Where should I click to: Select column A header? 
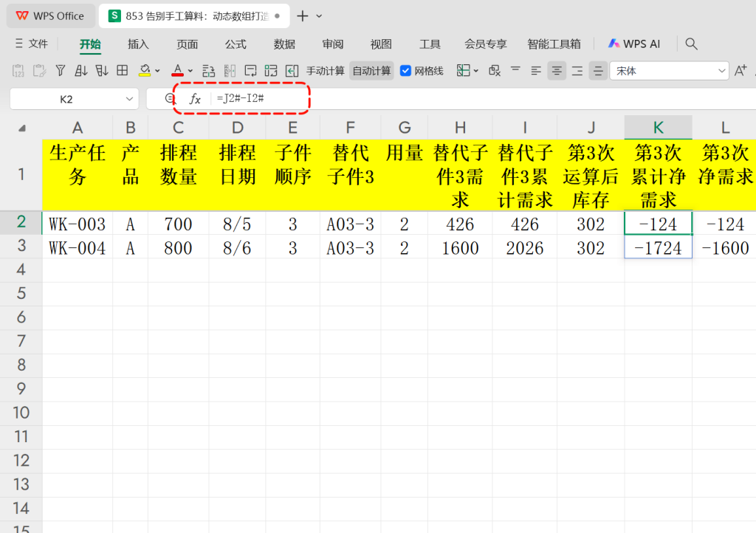point(77,128)
